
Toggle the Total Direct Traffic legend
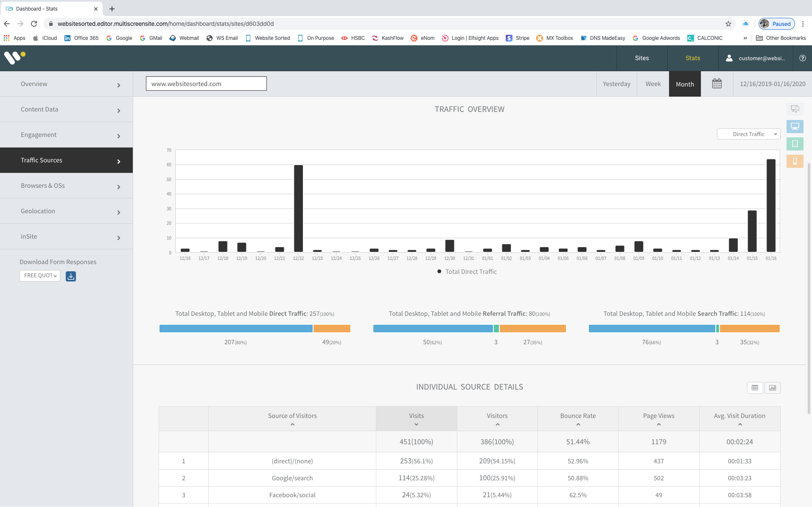pos(467,271)
